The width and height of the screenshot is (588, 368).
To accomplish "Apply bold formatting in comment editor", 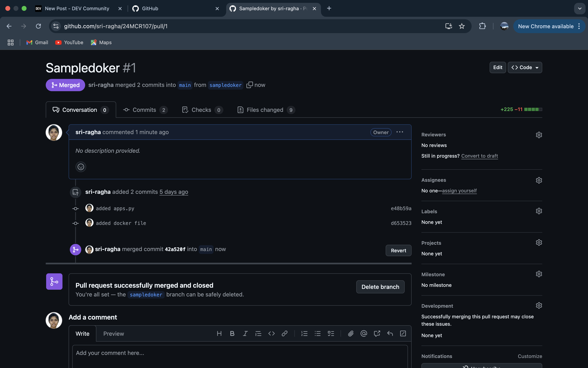I will coord(232,333).
